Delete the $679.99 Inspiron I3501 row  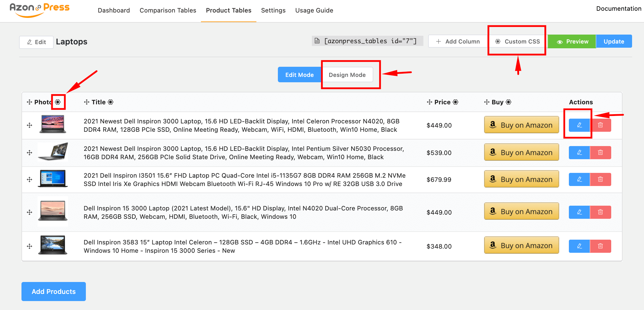pos(600,179)
